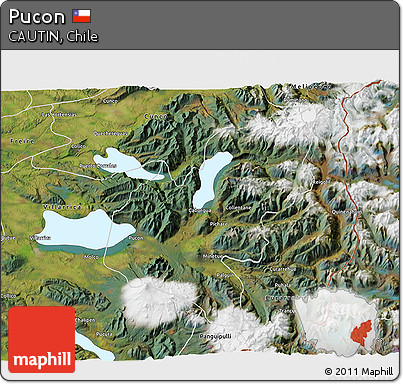Click the red maphill logo

[42, 339]
